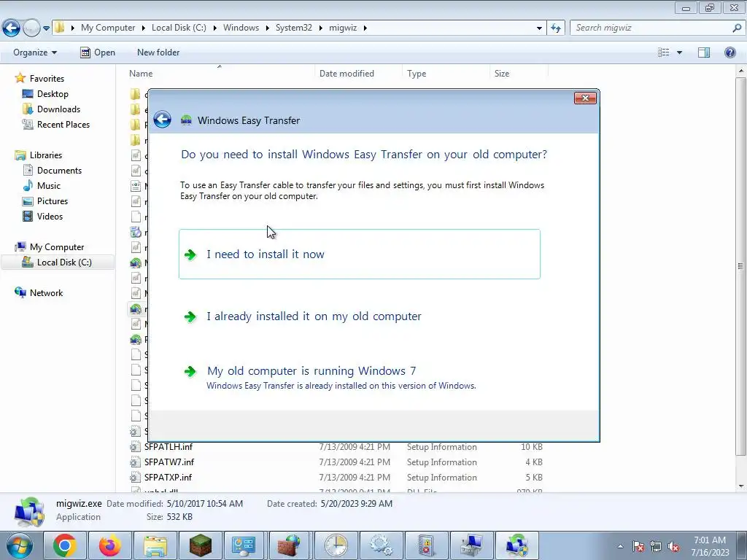Open Minecraft grass block taskbar icon
The width and height of the screenshot is (747, 560).
[201, 545]
